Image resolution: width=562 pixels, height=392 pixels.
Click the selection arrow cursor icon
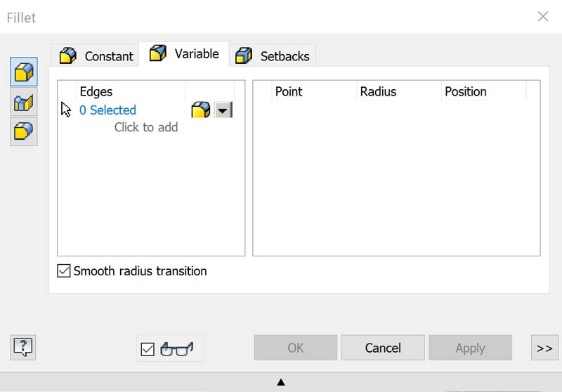tap(67, 110)
